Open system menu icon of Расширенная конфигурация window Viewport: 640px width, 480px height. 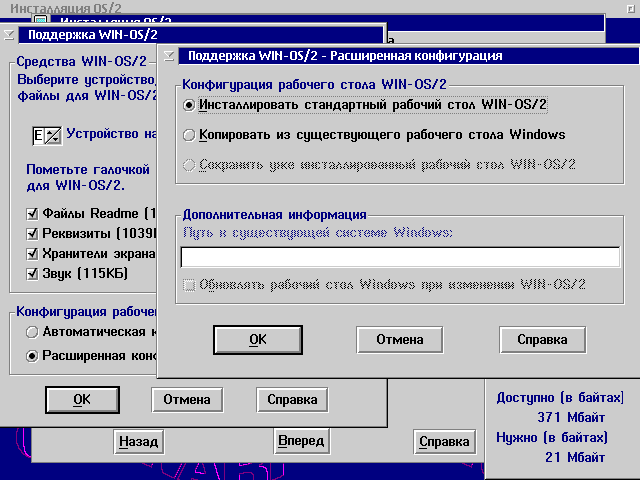[x=169, y=56]
